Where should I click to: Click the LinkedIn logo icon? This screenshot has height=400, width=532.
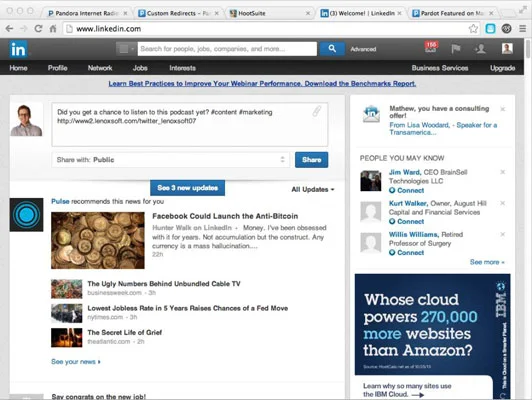click(18, 50)
